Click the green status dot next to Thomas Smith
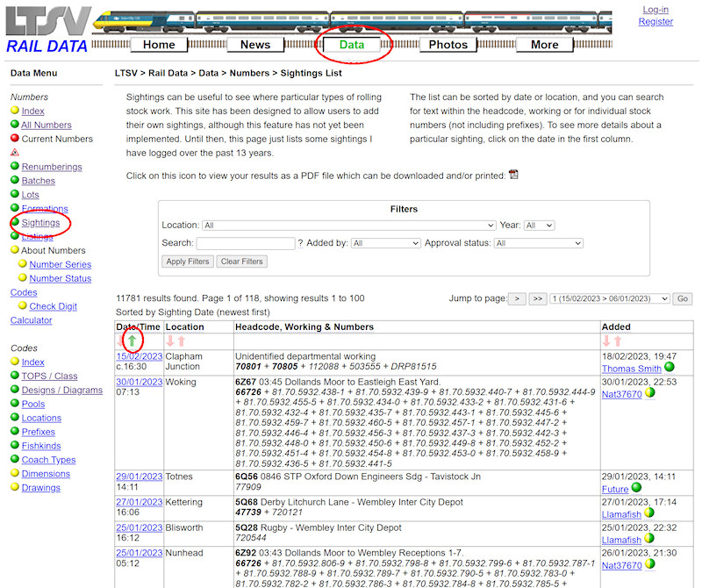This screenshot has width=702, height=588. tap(669, 367)
